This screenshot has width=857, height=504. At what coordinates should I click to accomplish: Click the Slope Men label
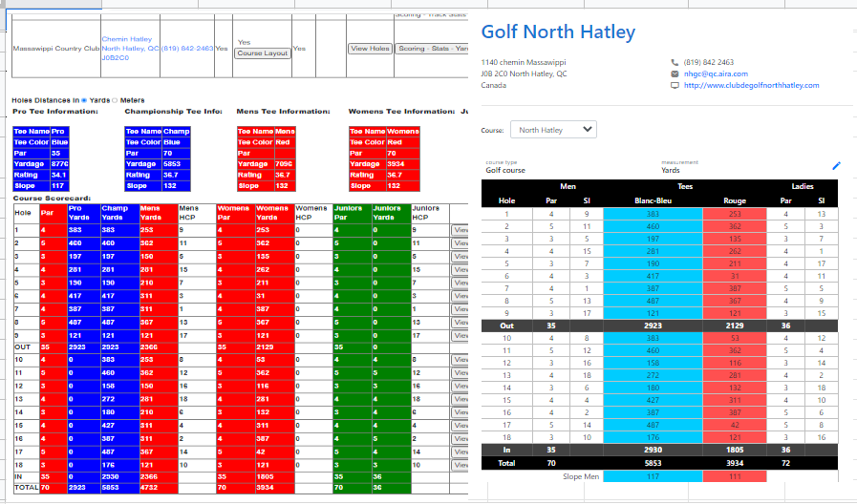(581, 476)
